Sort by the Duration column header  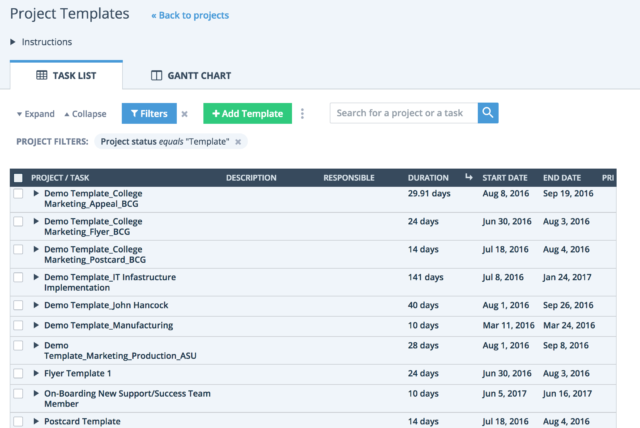pyautogui.click(x=428, y=178)
